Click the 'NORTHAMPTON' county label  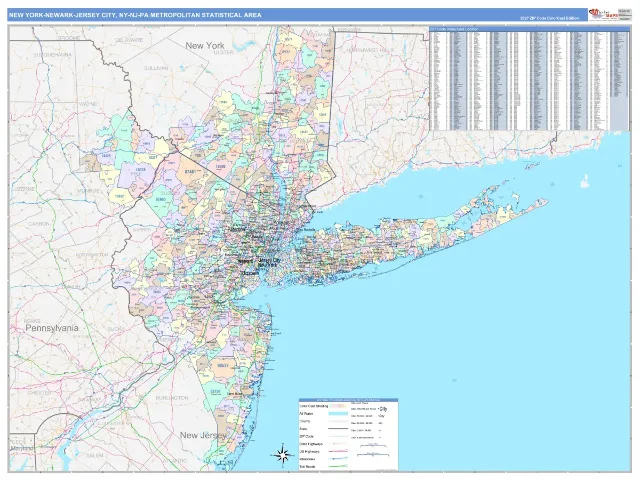92,255
